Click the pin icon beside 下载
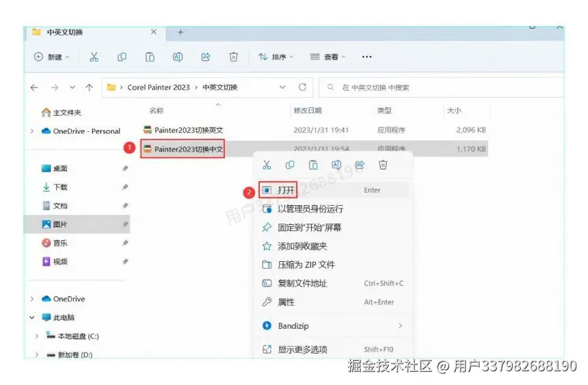Viewport: 588px width, 385px height. (125, 187)
